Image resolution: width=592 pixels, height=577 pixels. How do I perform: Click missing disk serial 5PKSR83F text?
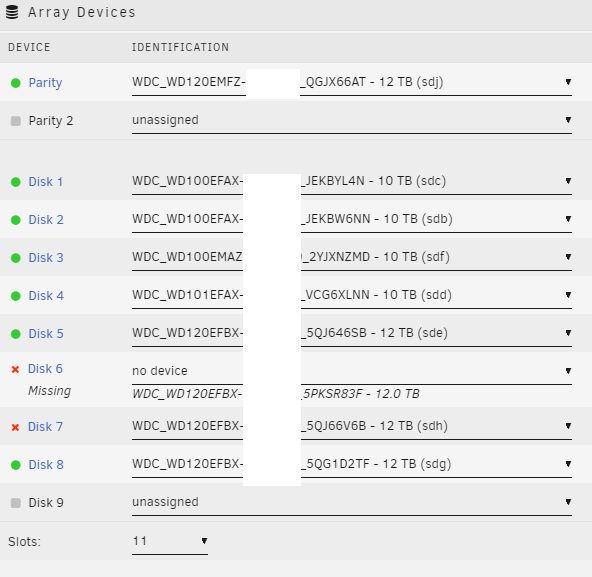pyautogui.click(x=332, y=394)
